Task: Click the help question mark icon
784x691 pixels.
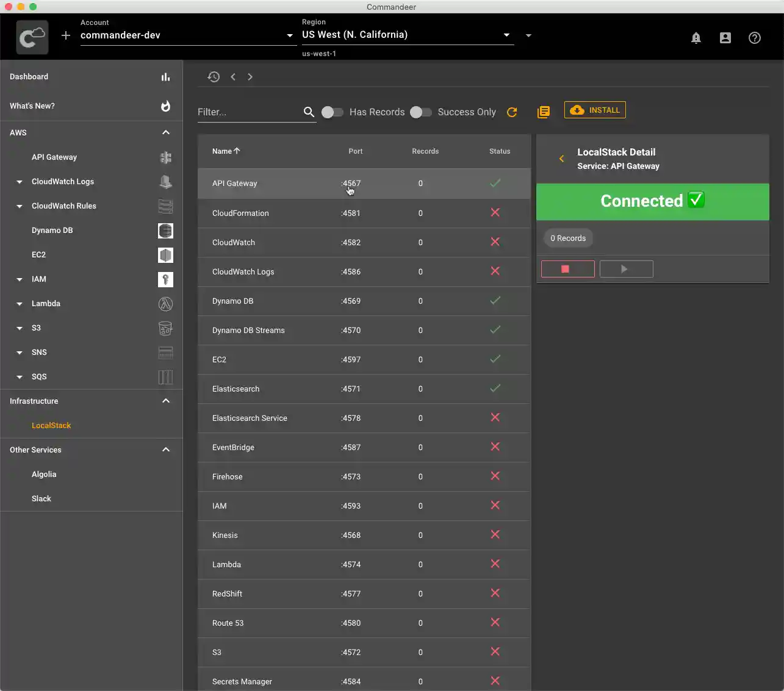Action: tap(754, 38)
